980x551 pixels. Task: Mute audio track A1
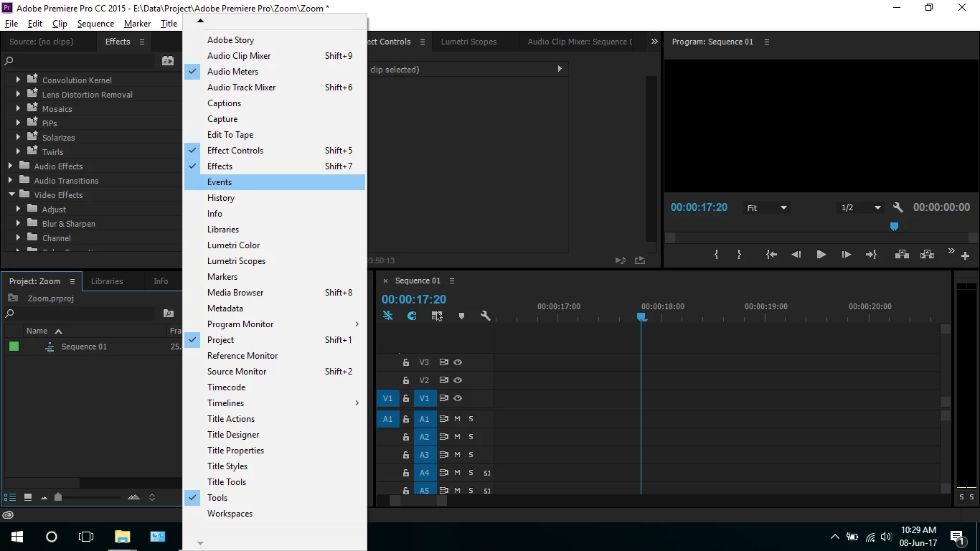(457, 419)
